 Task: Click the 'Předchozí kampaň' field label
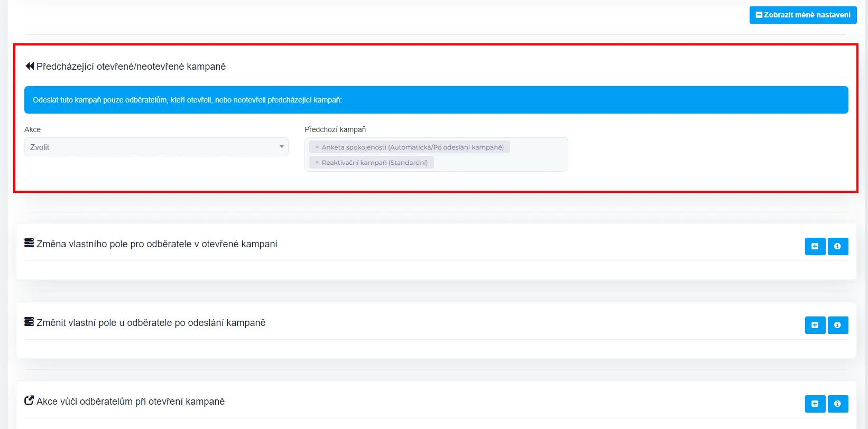point(335,129)
